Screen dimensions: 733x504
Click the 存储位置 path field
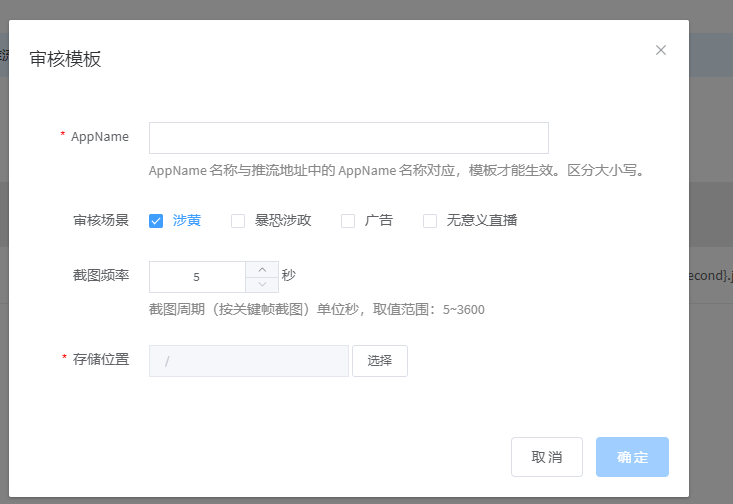coord(248,361)
